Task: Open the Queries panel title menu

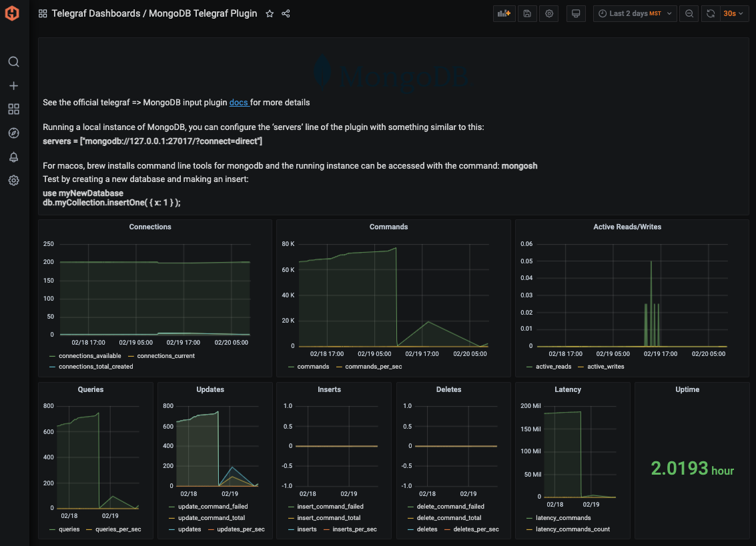Action: point(91,389)
